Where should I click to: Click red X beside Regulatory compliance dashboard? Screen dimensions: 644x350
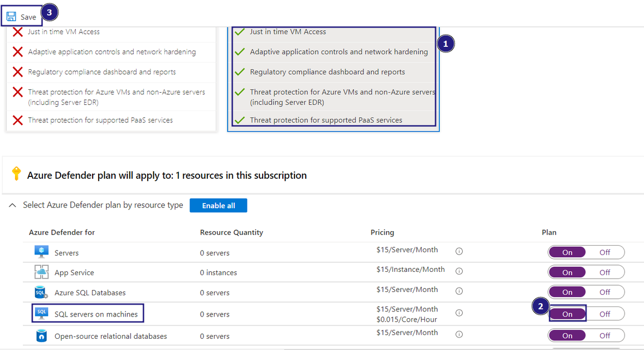[17, 72]
